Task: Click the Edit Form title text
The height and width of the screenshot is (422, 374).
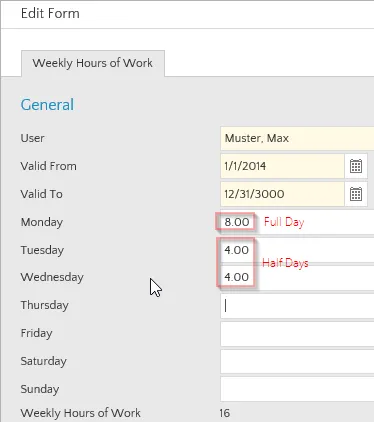Action: pyautogui.click(x=50, y=14)
